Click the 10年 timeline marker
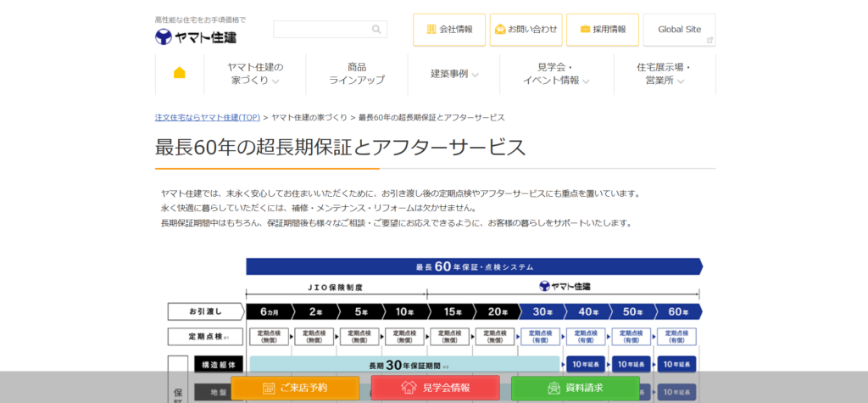 (406, 311)
